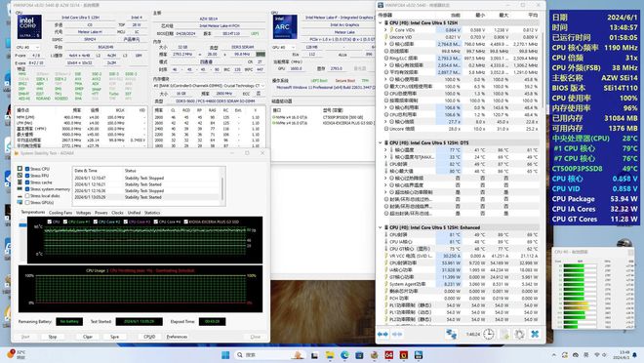Collapse the CPU [#0] Intel Core Ultra 5 125H group
The width and height of the screenshot is (644, 363).
380,23
